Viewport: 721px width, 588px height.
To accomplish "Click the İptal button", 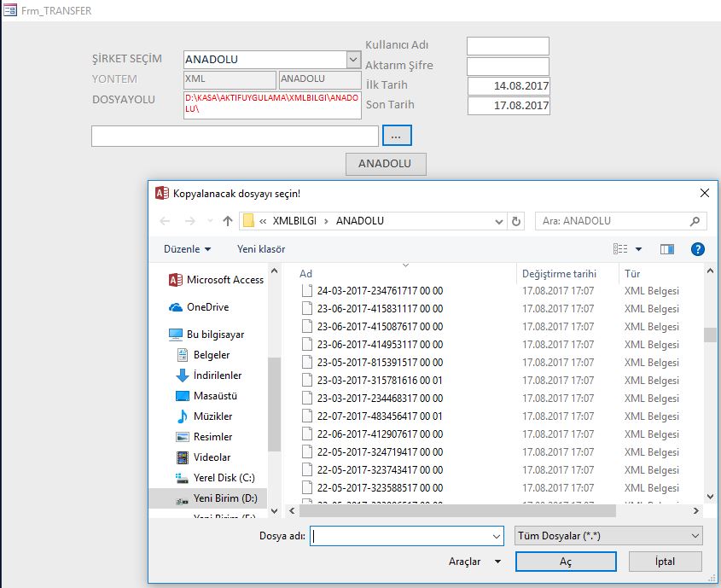I will point(665,562).
